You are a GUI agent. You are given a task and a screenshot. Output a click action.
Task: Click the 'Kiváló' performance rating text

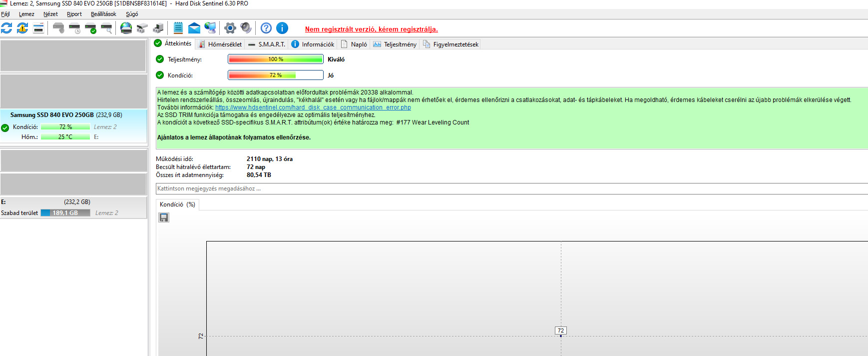click(336, 59)
